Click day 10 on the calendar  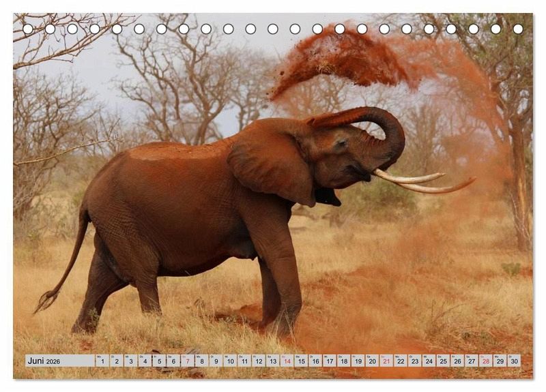tap(230, 361)
